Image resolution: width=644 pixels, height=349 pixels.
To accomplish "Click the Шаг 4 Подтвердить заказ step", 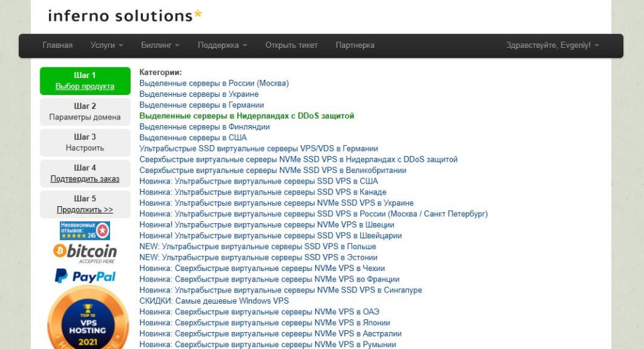I will click(85, 174).
